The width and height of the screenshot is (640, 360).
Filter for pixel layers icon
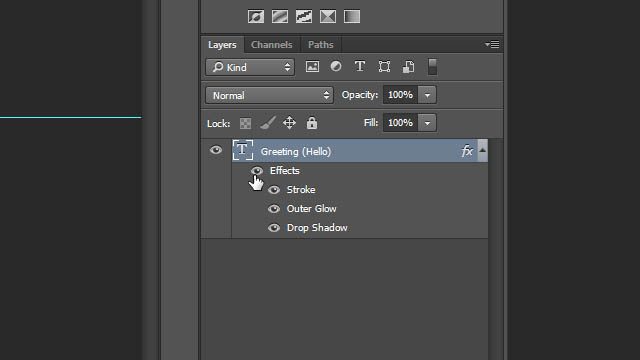[312, 67]
